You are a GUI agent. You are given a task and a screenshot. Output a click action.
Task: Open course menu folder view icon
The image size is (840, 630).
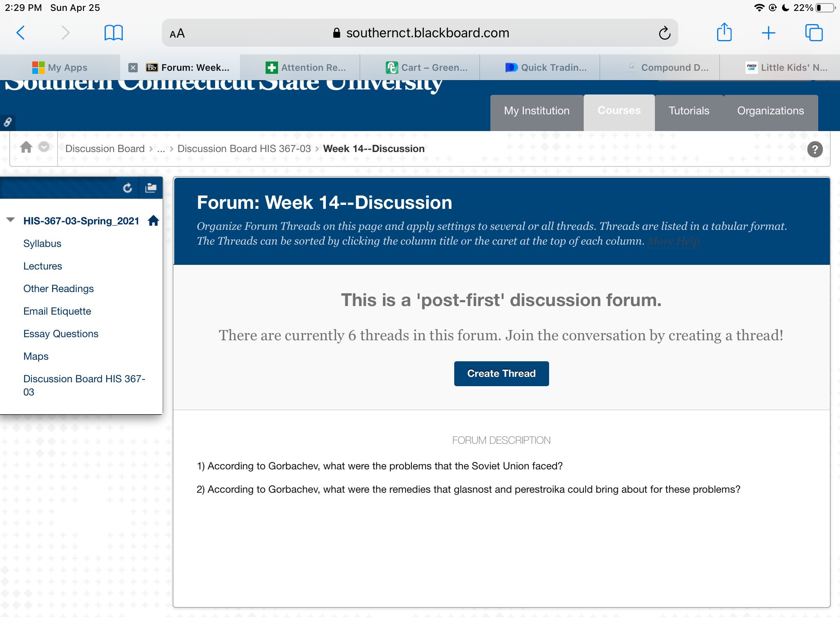[x=151, y=188]
